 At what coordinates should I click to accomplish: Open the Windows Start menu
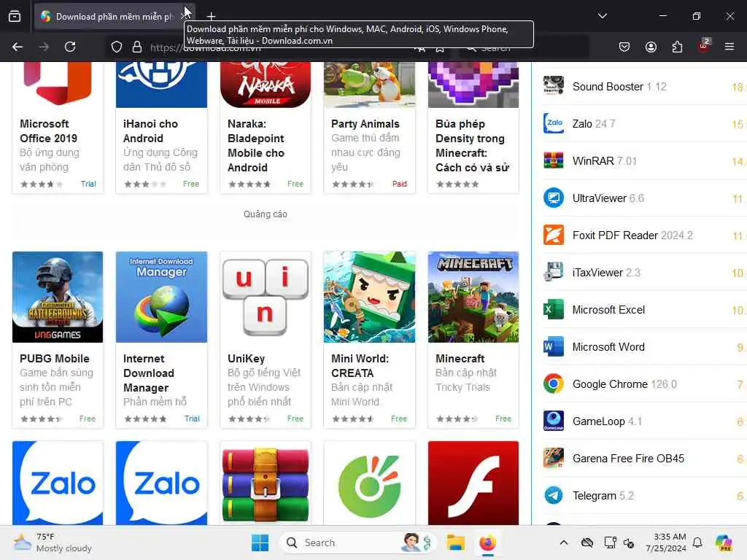click(260, 542)
